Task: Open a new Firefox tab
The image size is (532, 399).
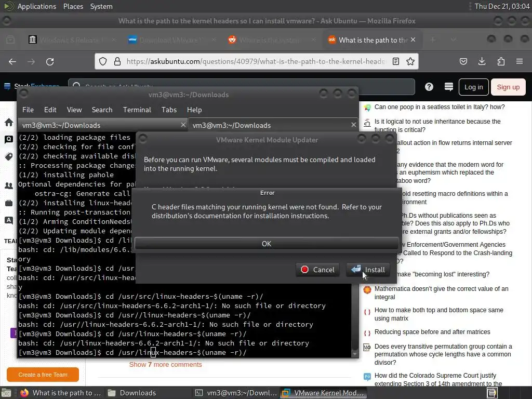Action: (433, 39)
